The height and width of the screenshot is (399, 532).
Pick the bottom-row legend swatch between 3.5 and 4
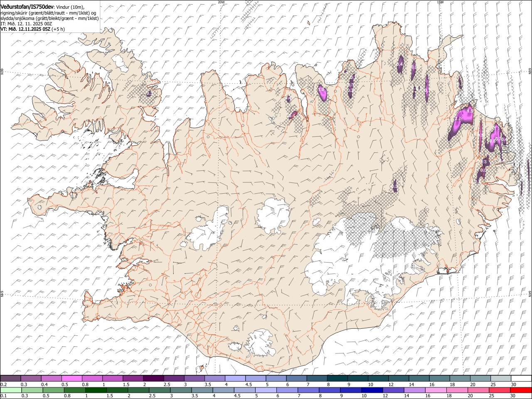coord(202,390)
